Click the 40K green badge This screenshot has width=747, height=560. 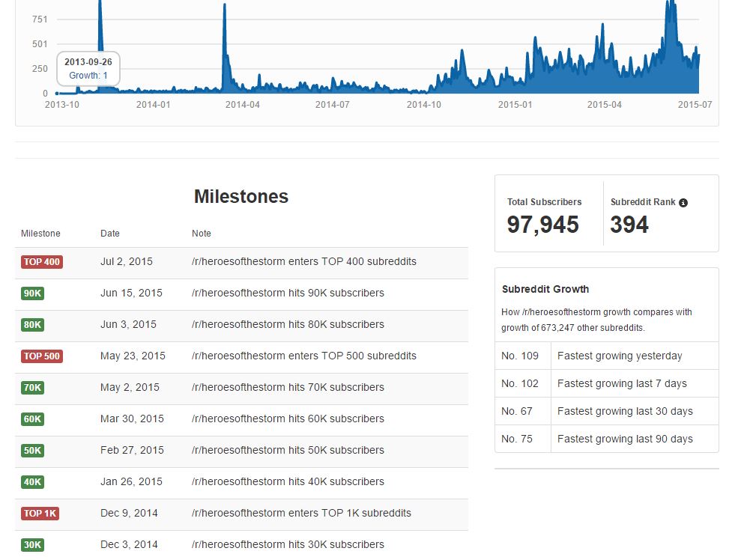point(32,482)
